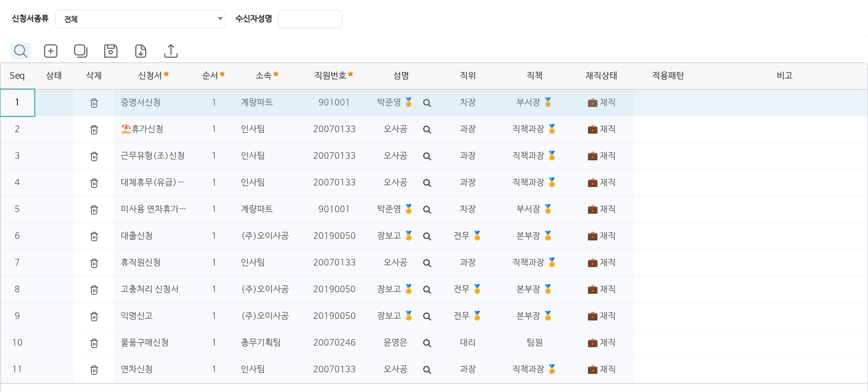
Task: Focus the 수신자성명 input field
Action: point(310,19)
